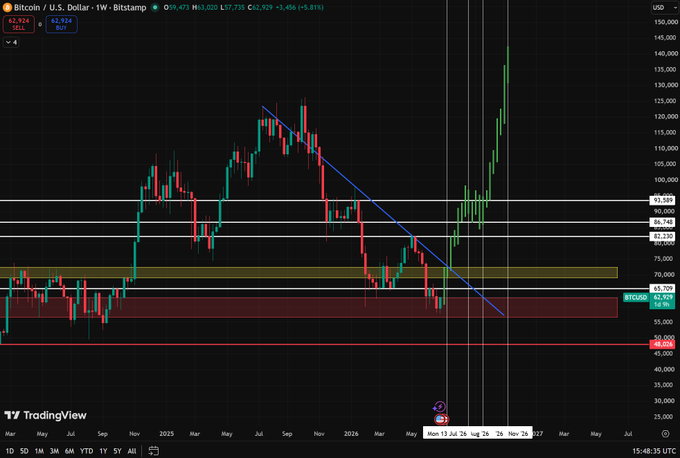The image size is (680, 458).
Task: Select the 5Y time range
Action: pyautogui.click(x=117, y=451)
